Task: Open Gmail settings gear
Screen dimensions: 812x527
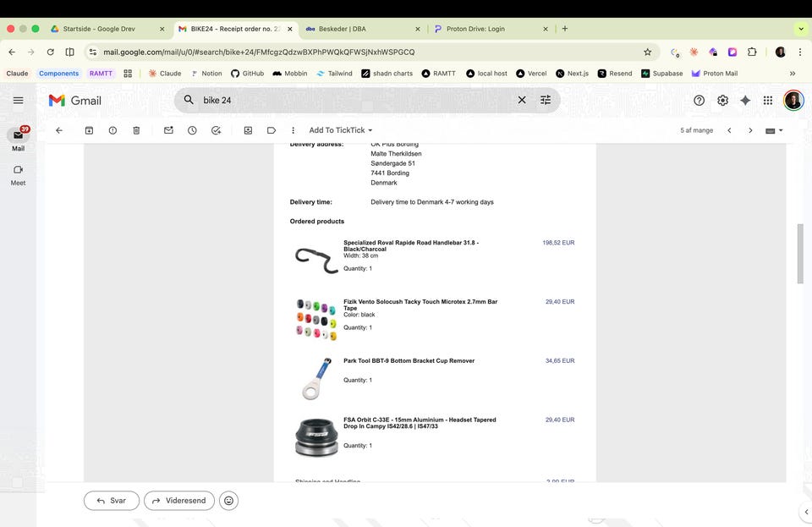Action: pyautogui.click(x=722, y=101)
